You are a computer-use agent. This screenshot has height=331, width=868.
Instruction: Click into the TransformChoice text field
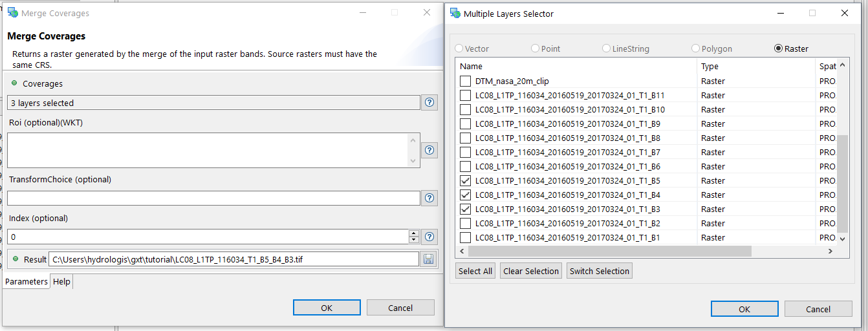pos(213,198)
